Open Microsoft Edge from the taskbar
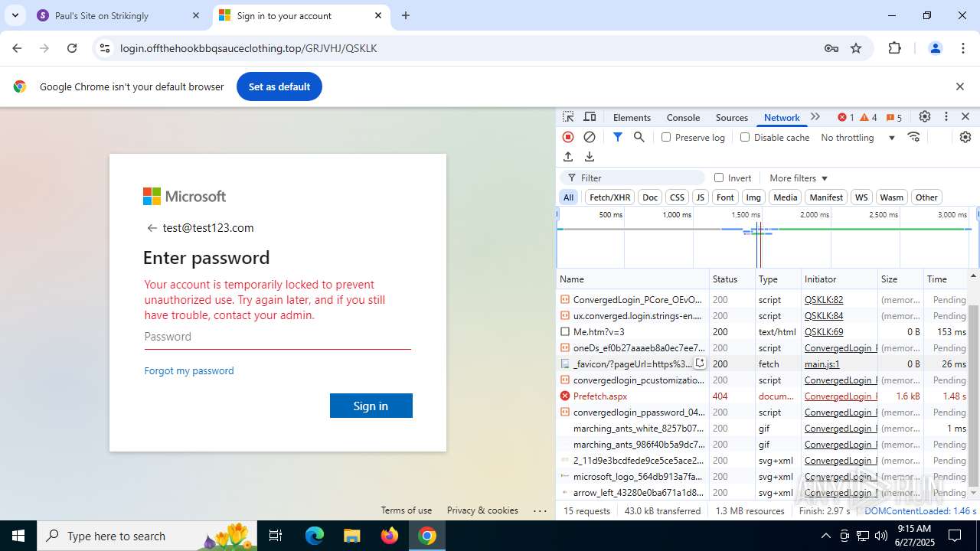The width and height of the screenshot is (980, 551). click(x=315, y=536)
